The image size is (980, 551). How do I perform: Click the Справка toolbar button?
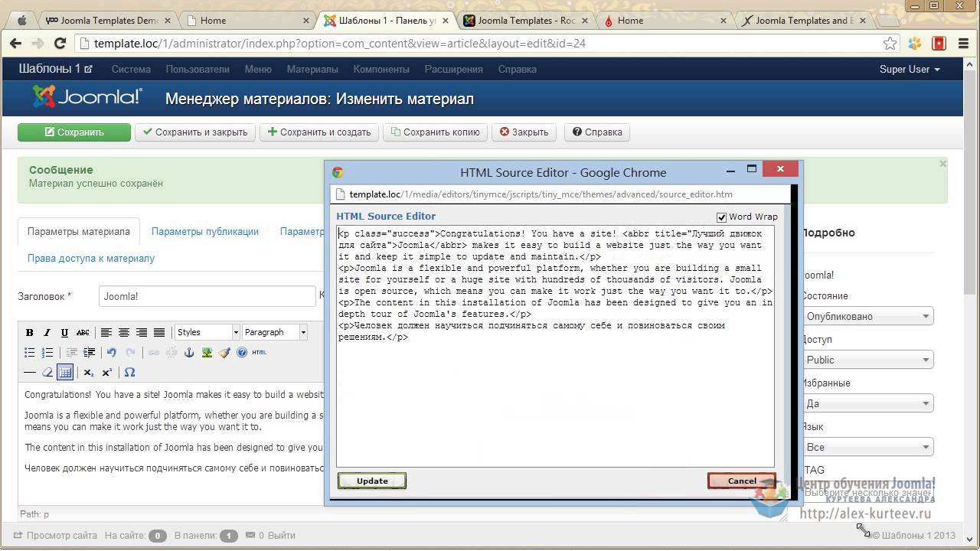[597, 132]
